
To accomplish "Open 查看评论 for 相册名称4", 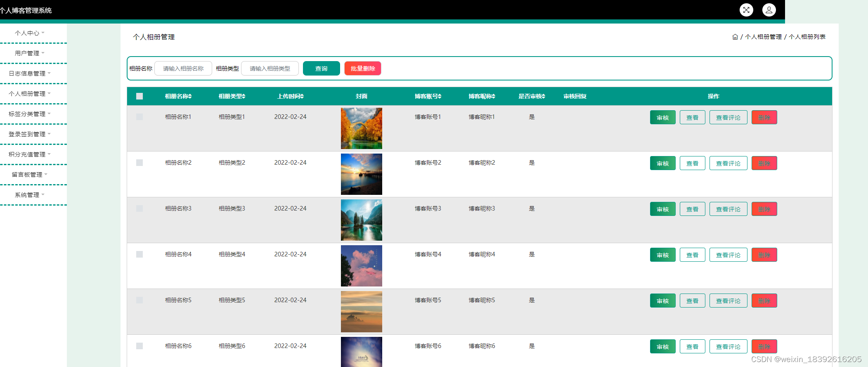I will pyautogui.click(x=728, y=255).
